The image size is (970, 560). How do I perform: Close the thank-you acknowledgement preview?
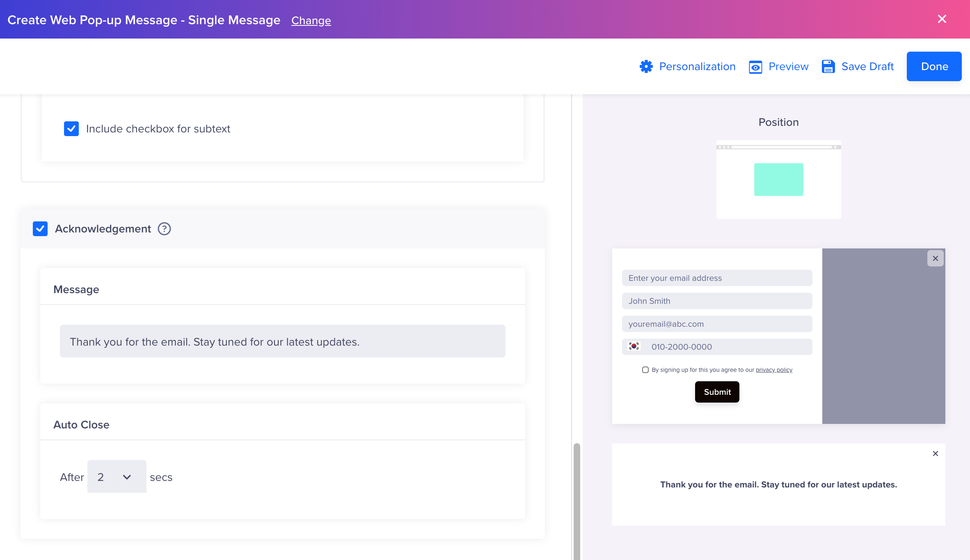[936, 453]
